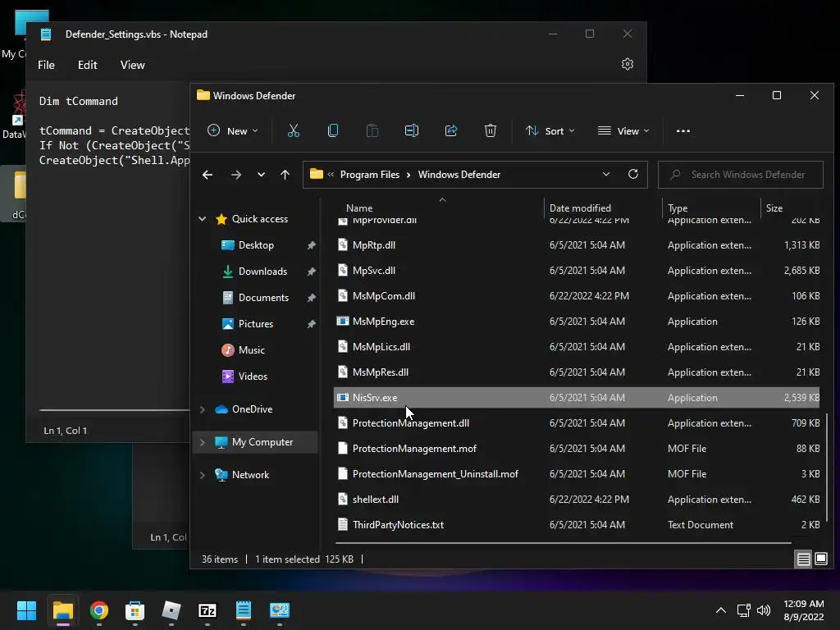This screenshot has height=630, width=840.
Task: Open Notepad from the taskbar
Action: pos(243,610)
